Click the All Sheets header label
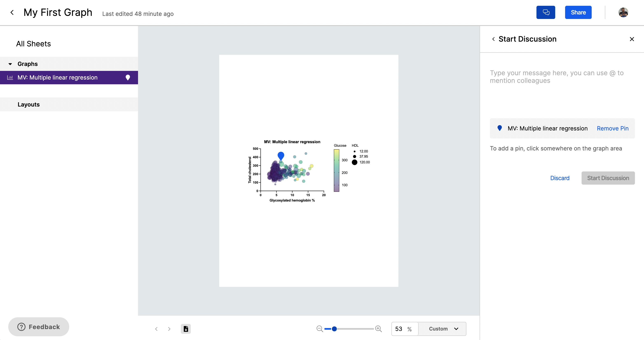The width and height of the screenshot is (644, 340). click(33, 43)
